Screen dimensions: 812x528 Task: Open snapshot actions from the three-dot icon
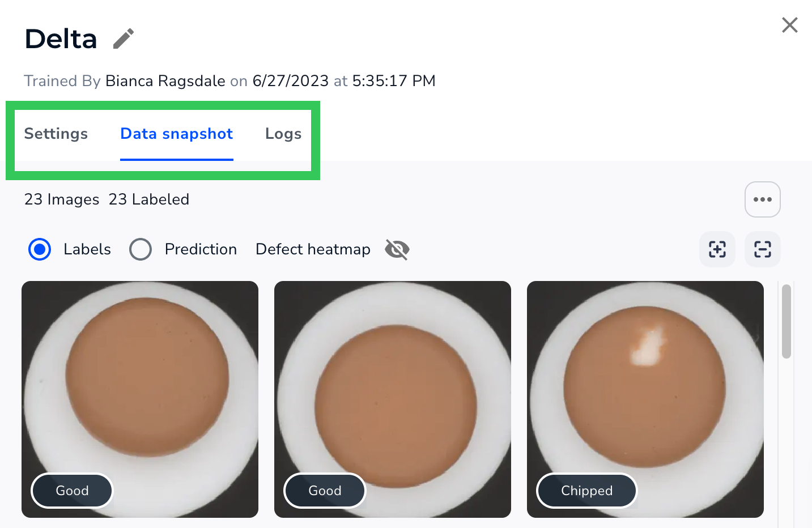coord(762,199)
